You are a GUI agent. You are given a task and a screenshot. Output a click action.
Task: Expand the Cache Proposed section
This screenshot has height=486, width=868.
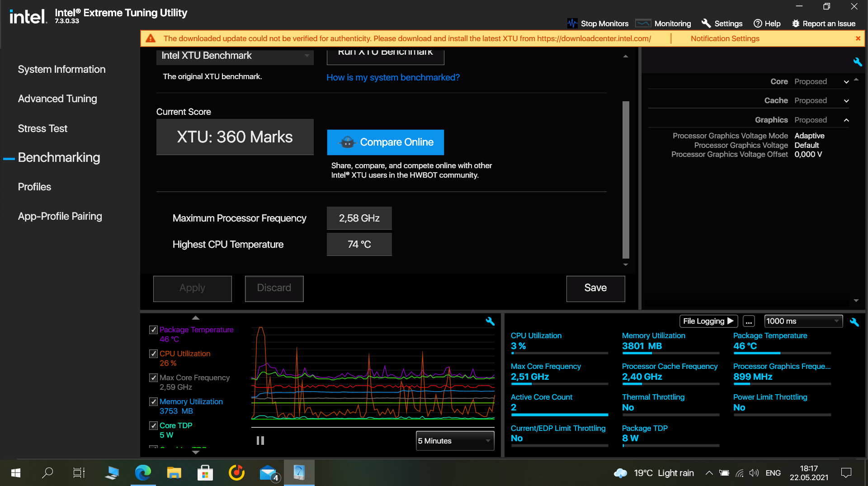pyautogui.click(x=846, y=101)
